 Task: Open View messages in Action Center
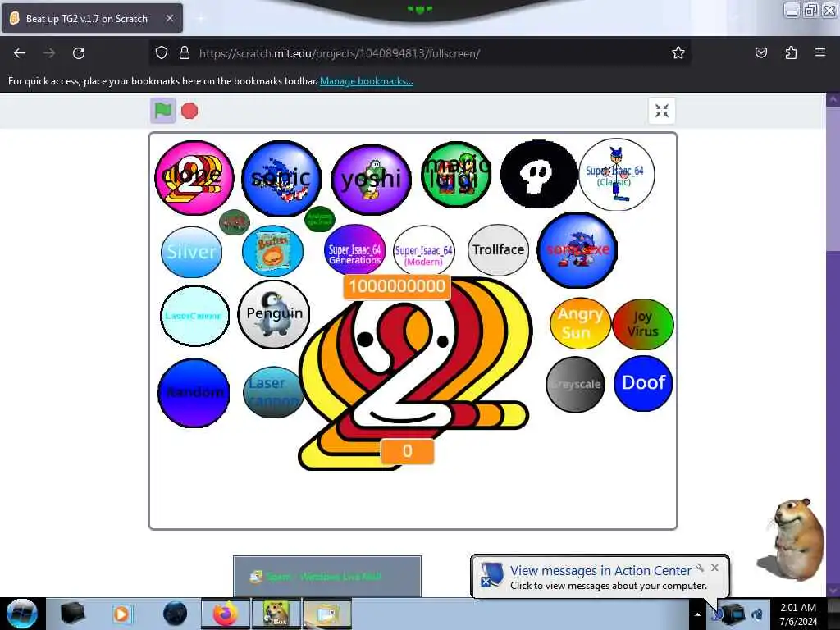600,571
